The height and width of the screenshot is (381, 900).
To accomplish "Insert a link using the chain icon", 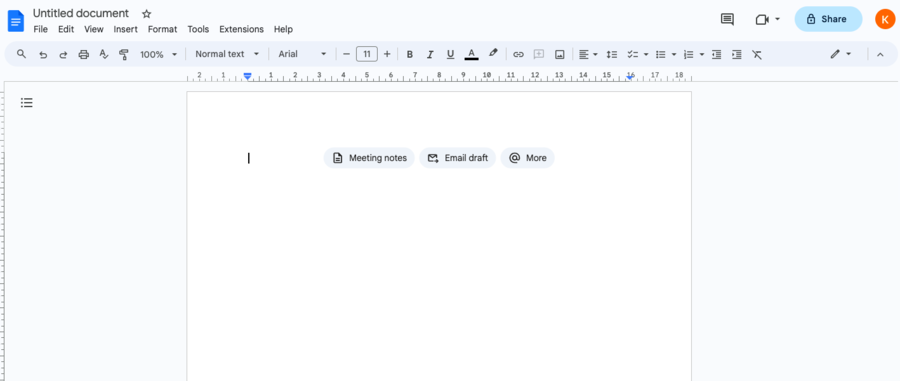I will (x=518, y=55).
